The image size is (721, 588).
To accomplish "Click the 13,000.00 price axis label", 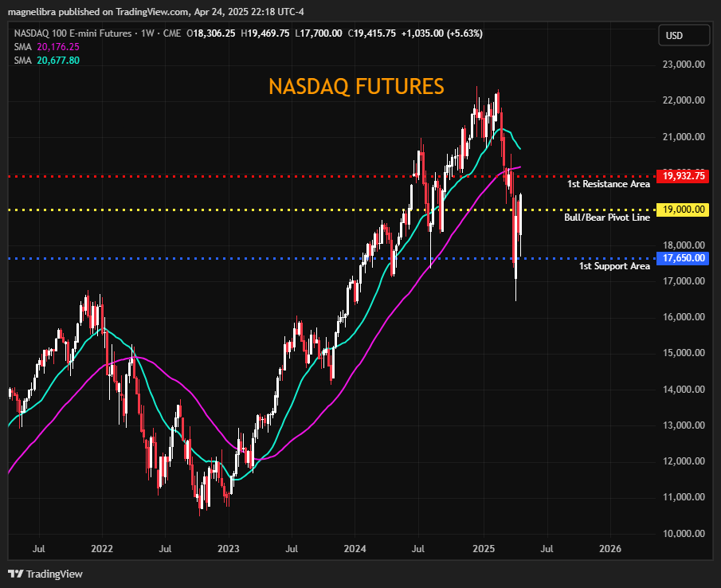I will pos(684,425).
